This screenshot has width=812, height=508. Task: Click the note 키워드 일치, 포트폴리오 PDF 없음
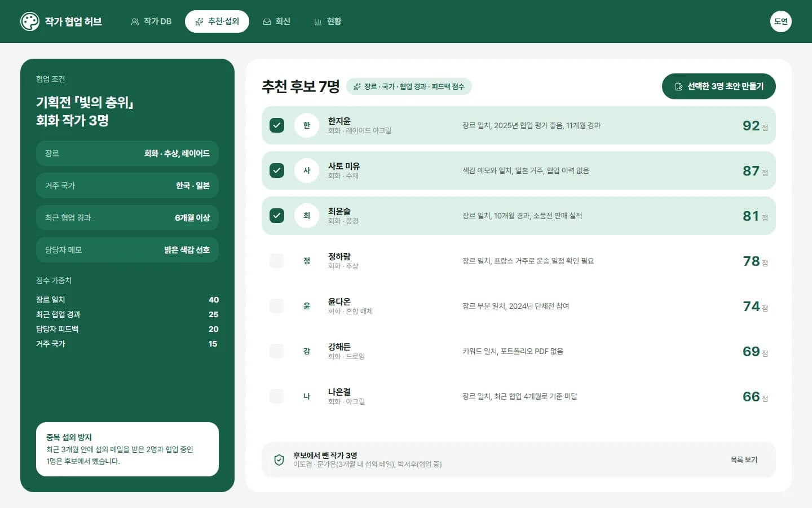coord(513,351)
